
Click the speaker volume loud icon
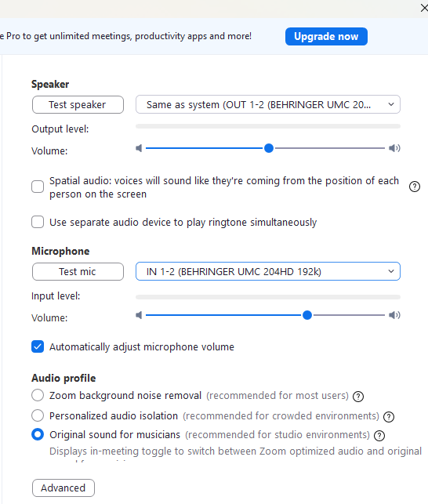pos(394,148)
